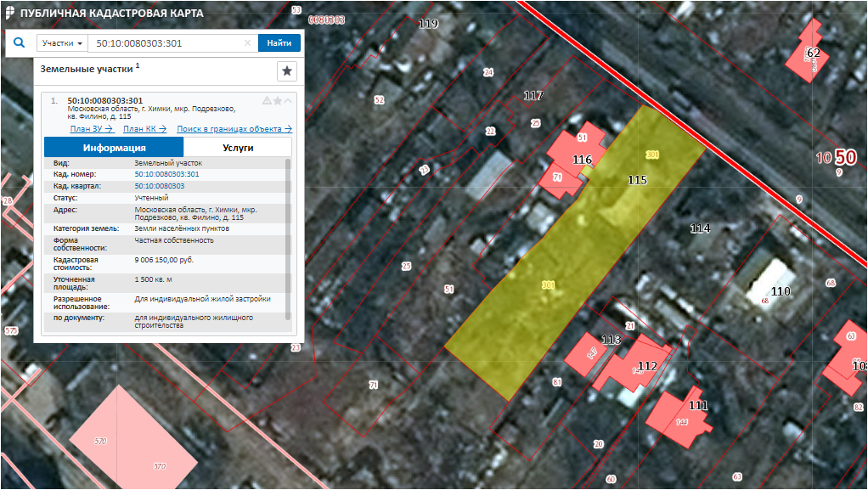Open the План КК link

[144, 129]
